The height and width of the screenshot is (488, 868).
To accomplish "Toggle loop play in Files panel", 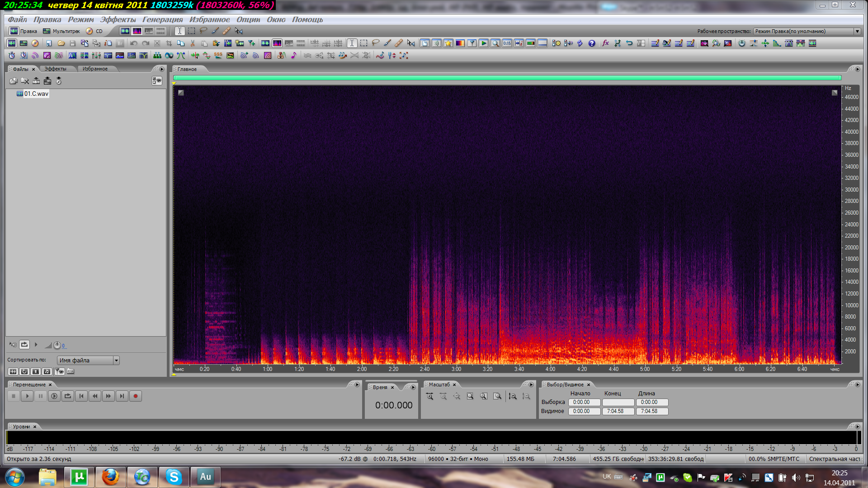I will (x=24, y=345).
